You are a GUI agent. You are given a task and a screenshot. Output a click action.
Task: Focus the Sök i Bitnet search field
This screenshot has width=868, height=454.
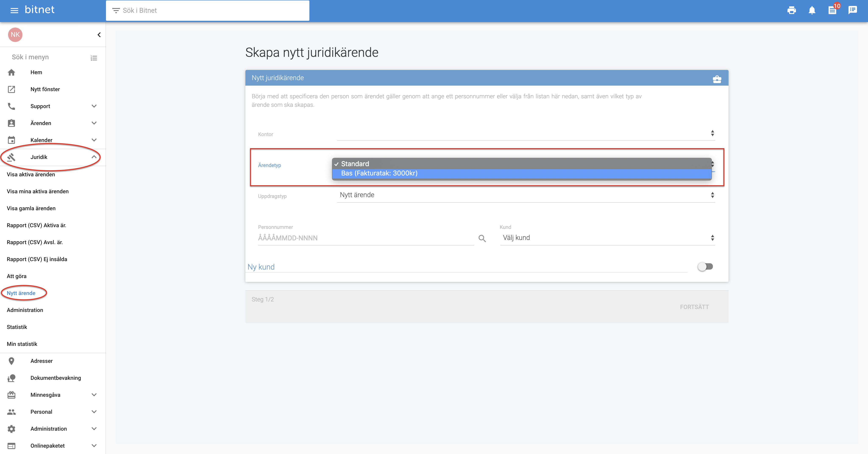pos(207,10)
